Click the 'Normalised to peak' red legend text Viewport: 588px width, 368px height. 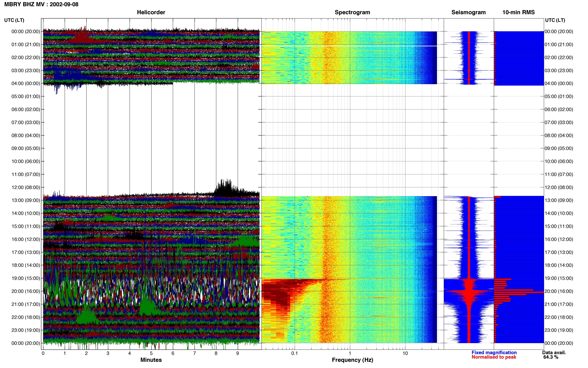494,357
